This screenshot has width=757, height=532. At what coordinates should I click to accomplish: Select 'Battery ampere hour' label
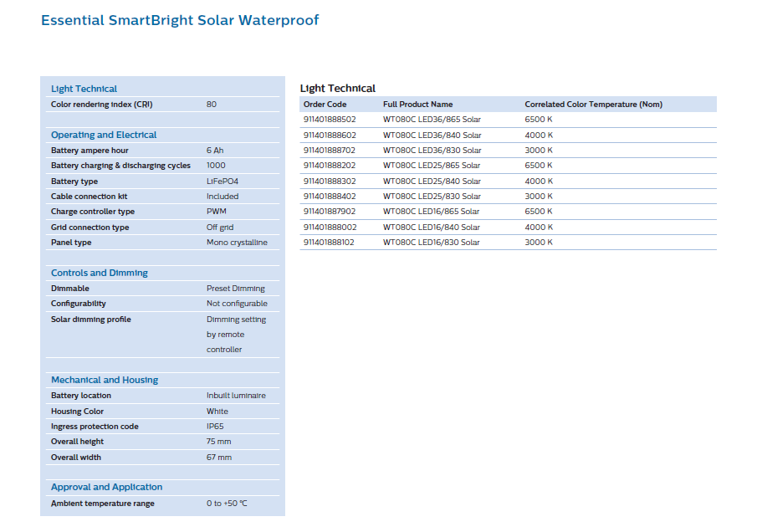point(90,150)
